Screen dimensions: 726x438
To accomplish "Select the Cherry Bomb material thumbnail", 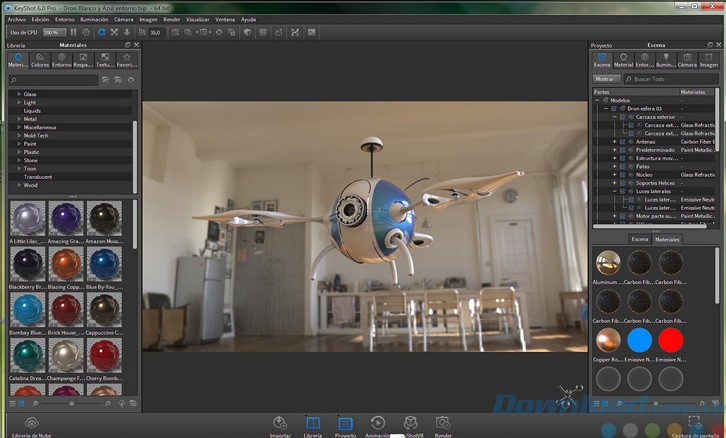I will pos(104,356).
